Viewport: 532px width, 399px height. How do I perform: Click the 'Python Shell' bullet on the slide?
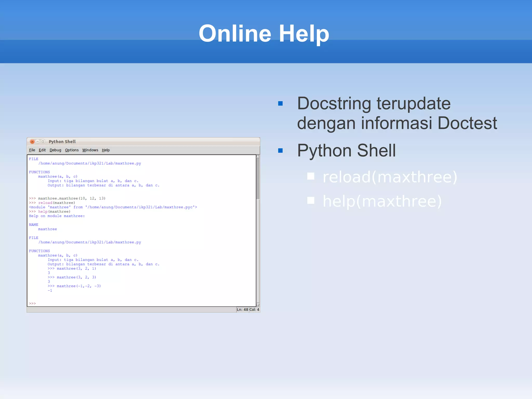click(x=346, y=150)
